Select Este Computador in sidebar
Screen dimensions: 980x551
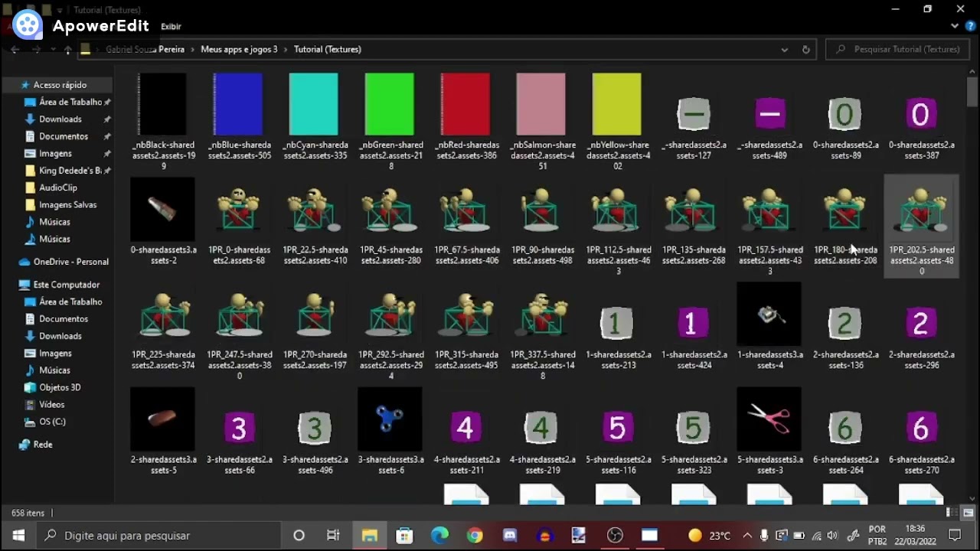tap(66, 285)
